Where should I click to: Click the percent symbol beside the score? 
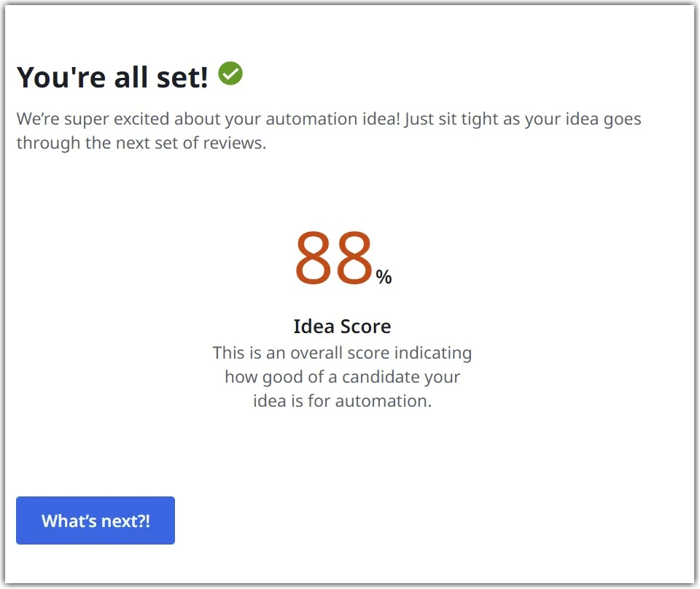(x=384, y=277)
